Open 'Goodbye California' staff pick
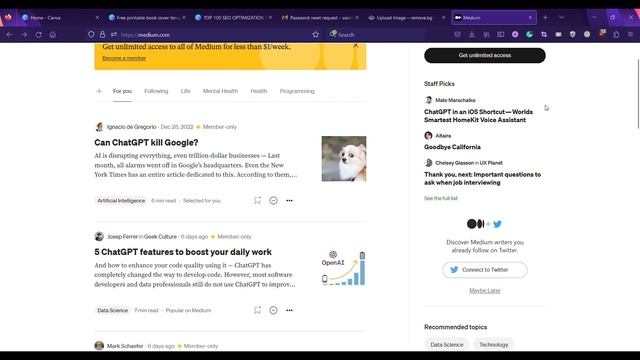Viewport: 640px width, 360px height. click(x=452, y=147)
